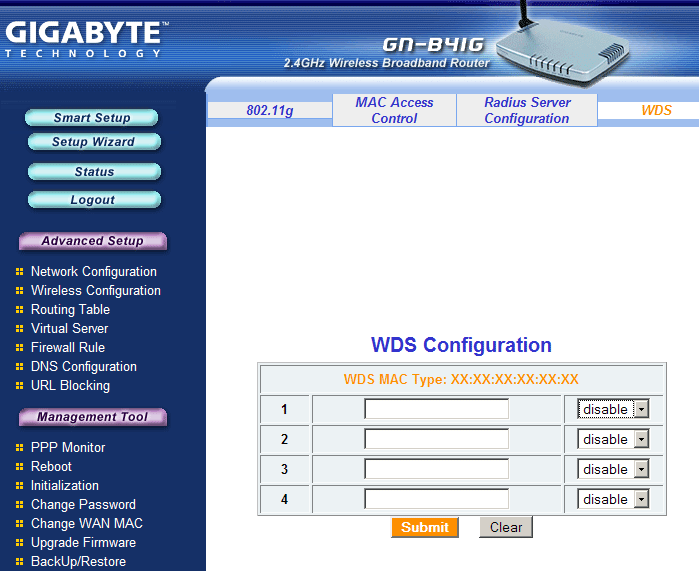The width and height of the screenshot is (699, 571).
Task: Open the disable dropdown for WDS entry 2
Action: coord(613,439)
